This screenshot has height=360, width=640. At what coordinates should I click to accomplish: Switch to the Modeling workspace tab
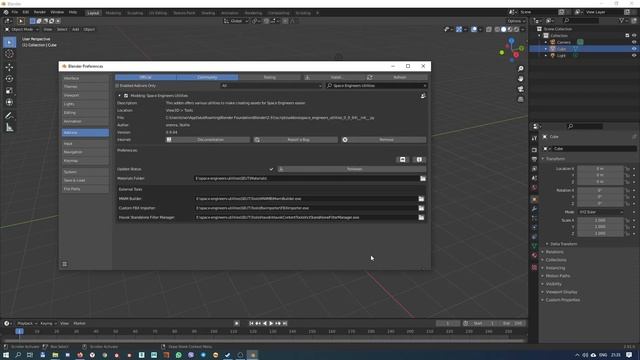tap(113, 13)
